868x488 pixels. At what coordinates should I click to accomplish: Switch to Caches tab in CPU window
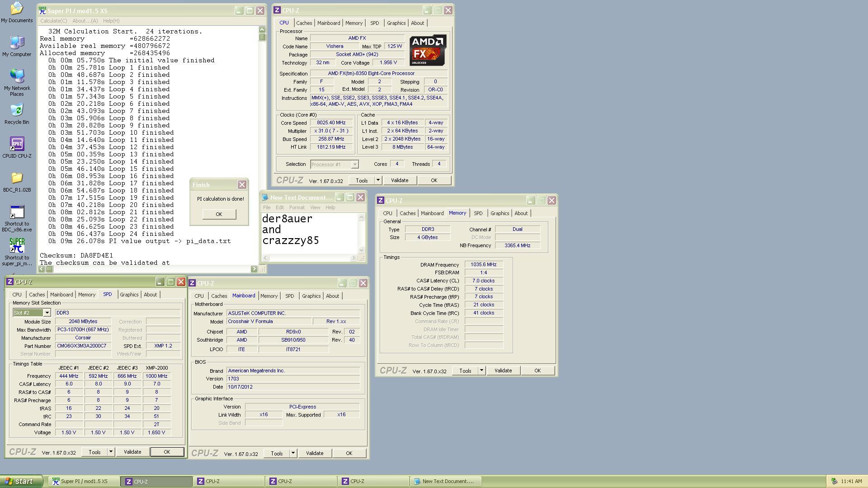(x=304, y=23)
